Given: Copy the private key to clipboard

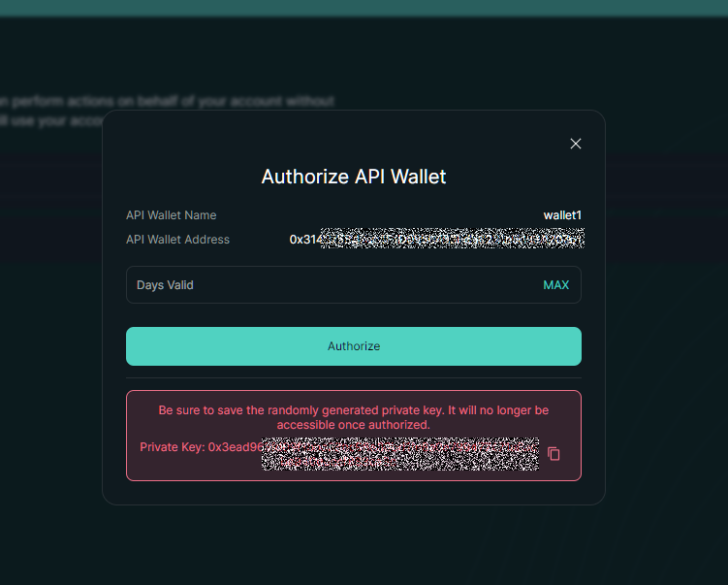Looking at the screenshot, I should click(554, 453).
